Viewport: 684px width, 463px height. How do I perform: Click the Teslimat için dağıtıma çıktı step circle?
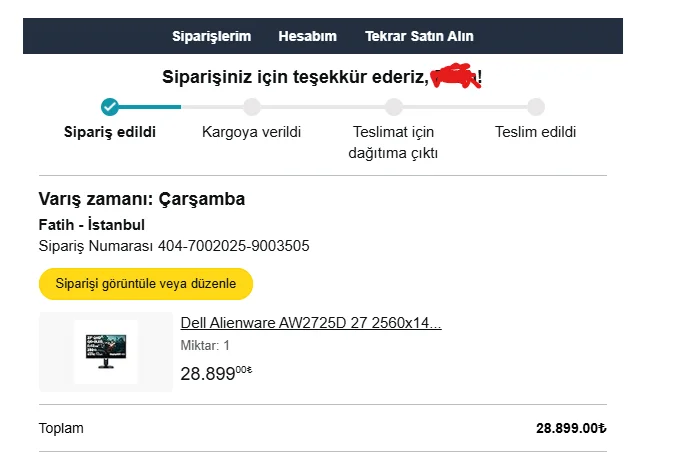394,107
